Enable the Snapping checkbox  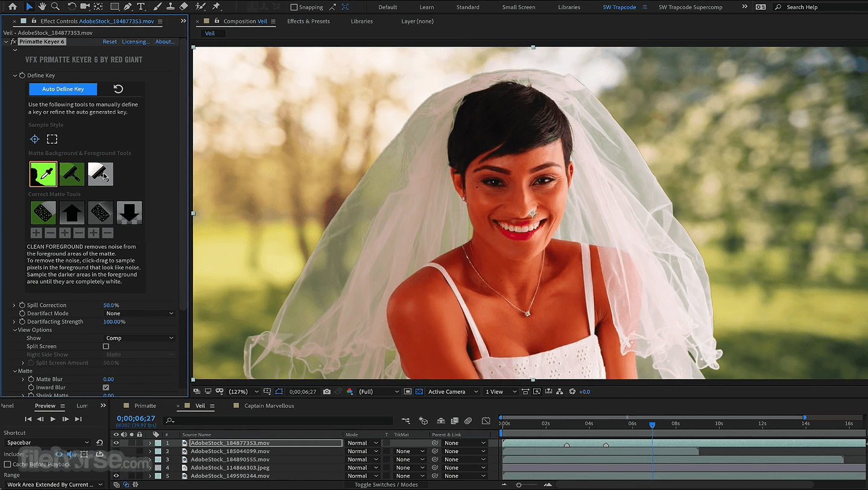coord(294,7)
